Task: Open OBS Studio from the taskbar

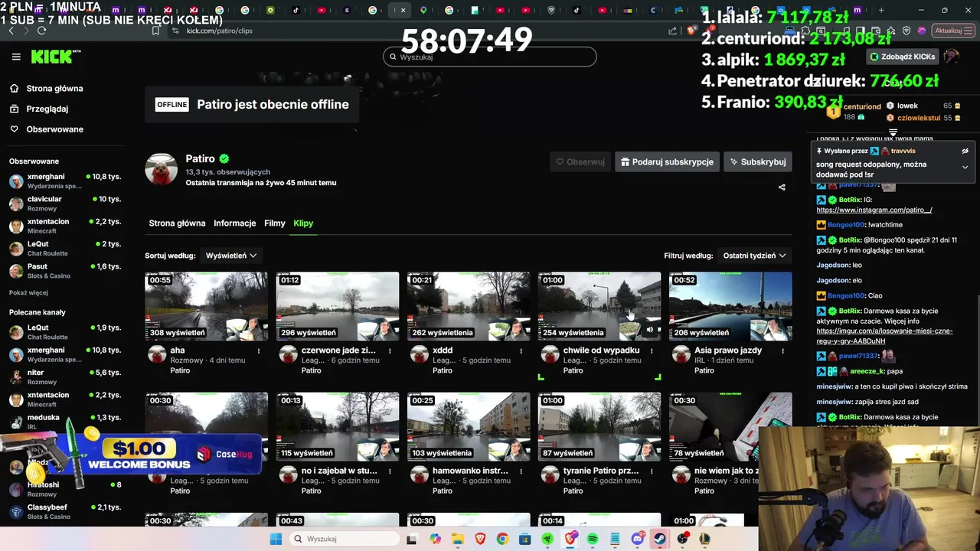Action: (682, 539)
